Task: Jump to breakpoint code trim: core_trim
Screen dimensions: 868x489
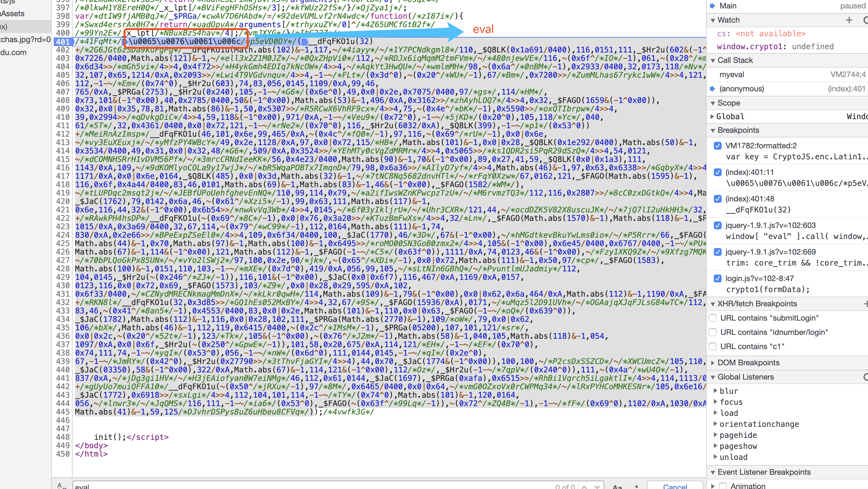Action: [796, 263]
